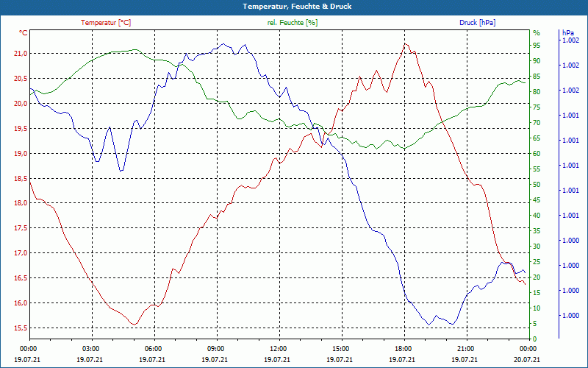Screen dimensions: 588x368
Task: Click humidity axis value '95'
Action: coord(537,46)
